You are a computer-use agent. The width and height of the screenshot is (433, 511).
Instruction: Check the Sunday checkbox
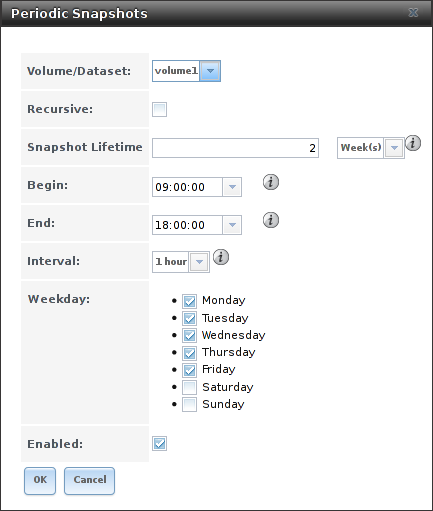point(189,405)
